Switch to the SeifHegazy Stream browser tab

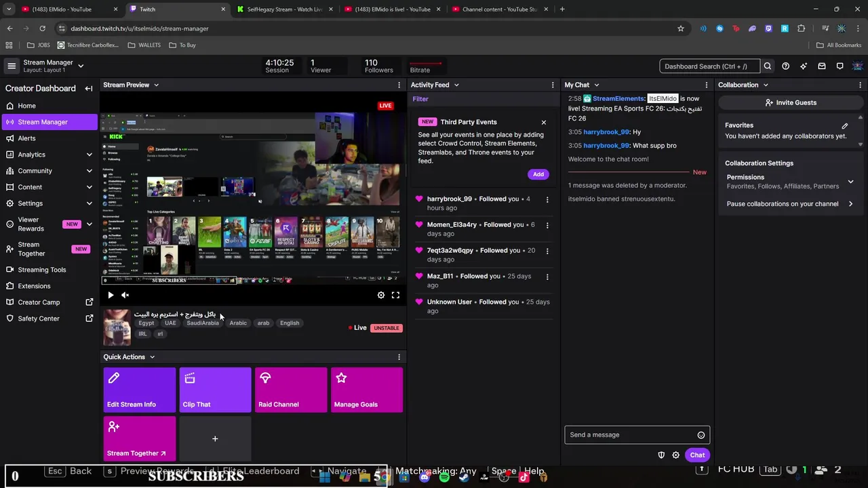pyautogui.click(x=285, y=9)
